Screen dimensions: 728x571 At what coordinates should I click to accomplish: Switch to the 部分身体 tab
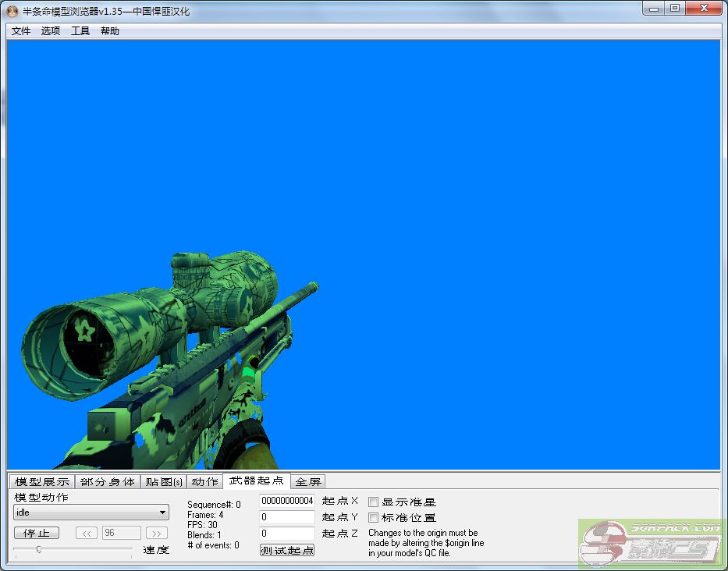pos(108,481)
